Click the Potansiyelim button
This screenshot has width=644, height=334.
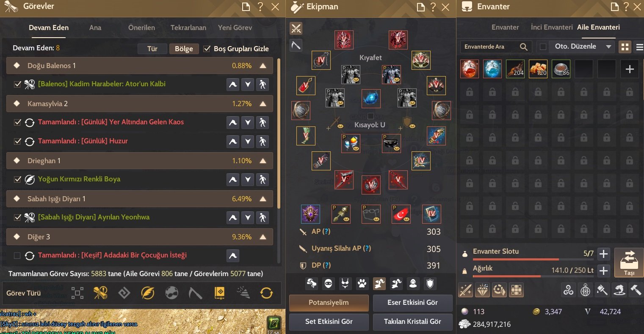click(x=329, y=303)
